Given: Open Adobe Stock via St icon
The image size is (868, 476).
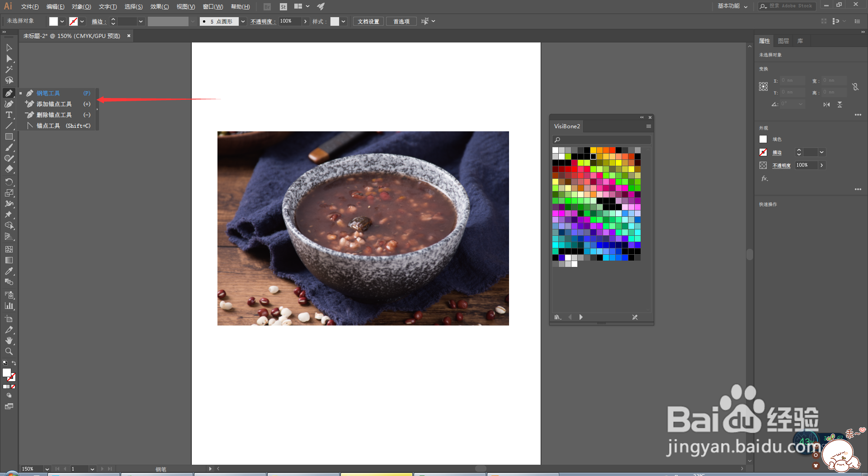Looking at the screenshot, I should coord(283,7).
